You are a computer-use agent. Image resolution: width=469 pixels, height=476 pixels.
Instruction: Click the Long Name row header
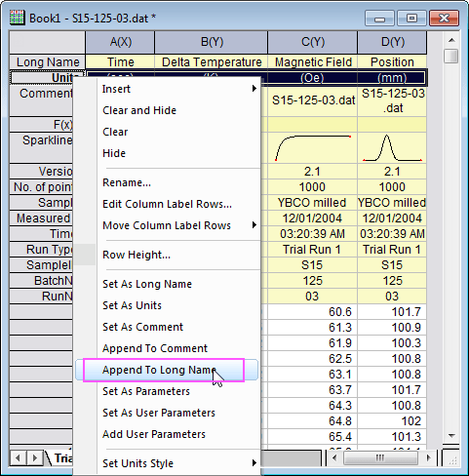click(x=48, y=61)
